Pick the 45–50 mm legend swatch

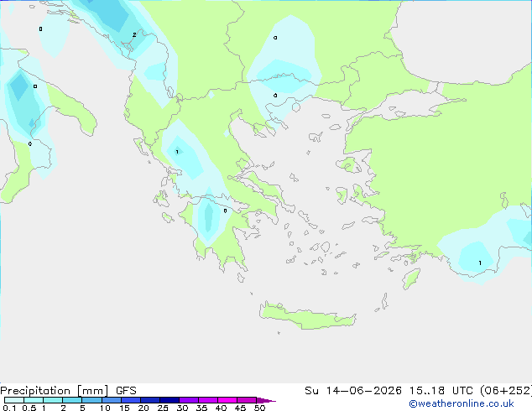pos(247,400)
